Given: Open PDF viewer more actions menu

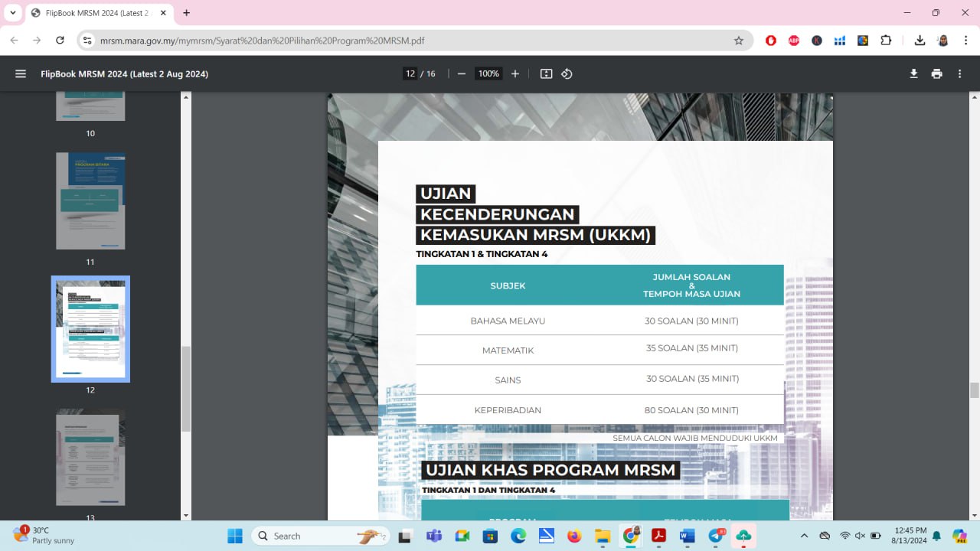Looking at the screenshot, I should 959,74.
